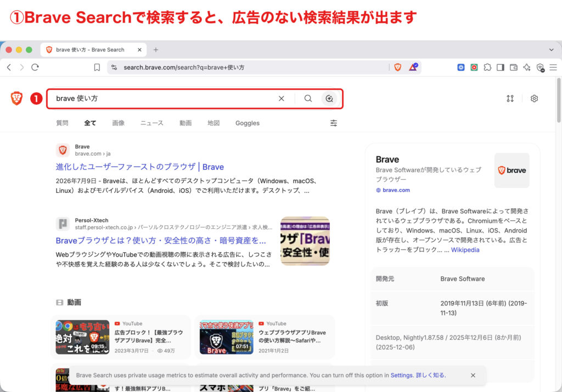Reload the page with the refresh icon
This screenshot has width=562, height=392.
pyautogui.click(x=35, y=67)
